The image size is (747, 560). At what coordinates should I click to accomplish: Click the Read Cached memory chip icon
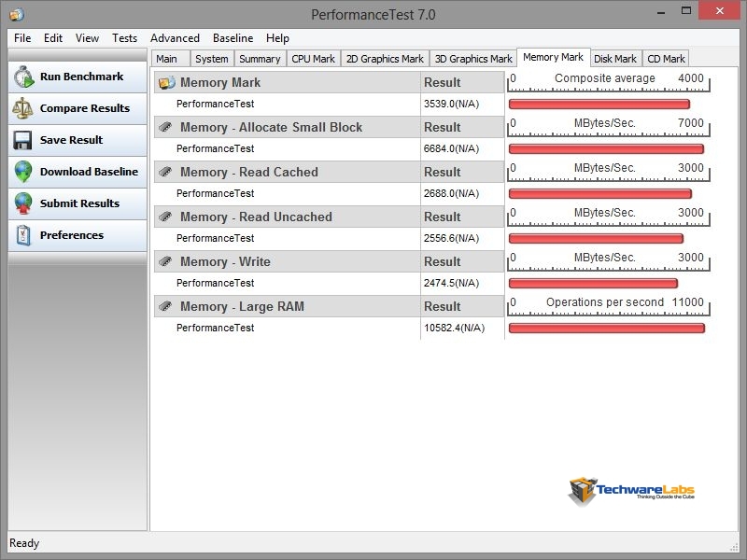(x=165, y=172)
